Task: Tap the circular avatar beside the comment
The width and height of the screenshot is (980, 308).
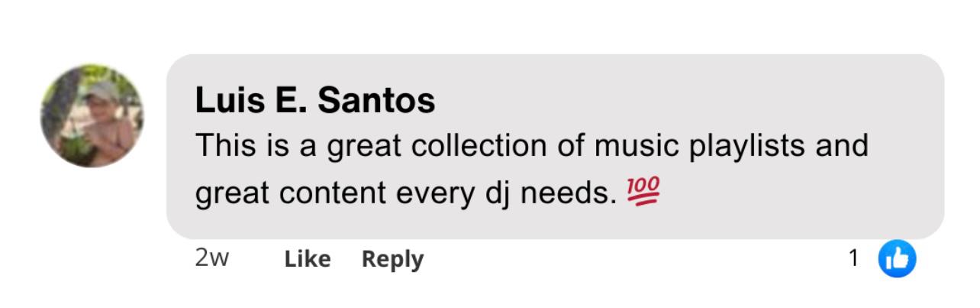Action: 92,116
